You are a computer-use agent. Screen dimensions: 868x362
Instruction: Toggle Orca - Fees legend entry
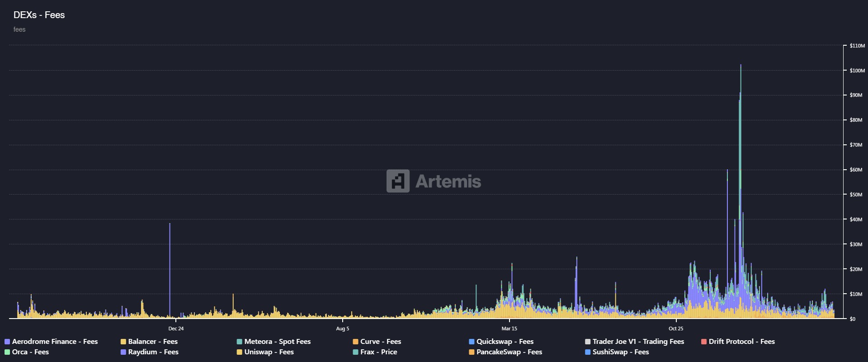tap(27, 352)
